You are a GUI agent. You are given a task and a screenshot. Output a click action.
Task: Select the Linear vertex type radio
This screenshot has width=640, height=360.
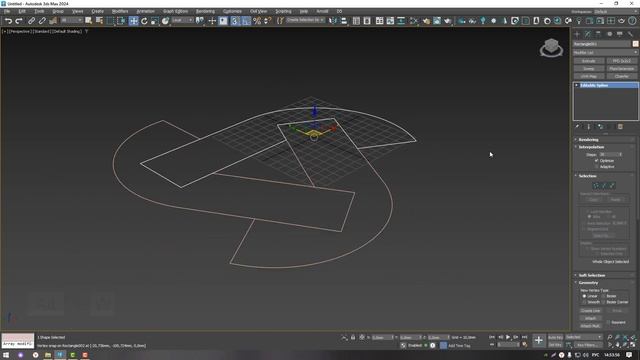click(584, 296)
